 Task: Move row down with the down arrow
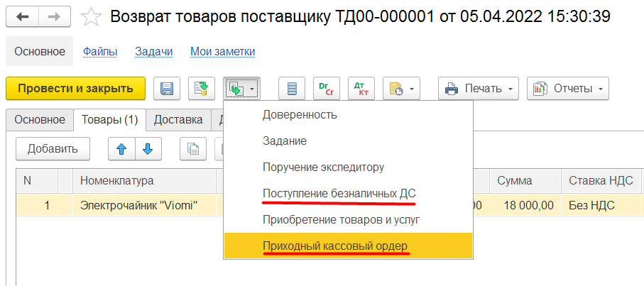(148, 148)
